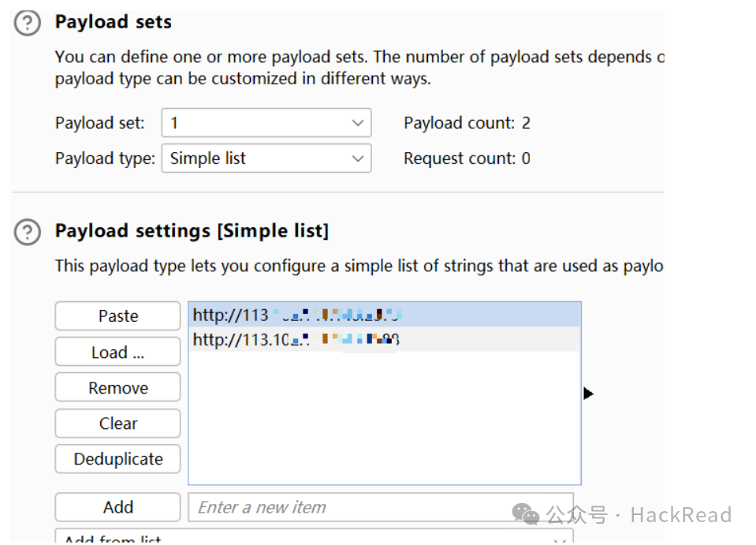Click the Add button
This screenshot has width=756, height=545.
click(x=117, y=507)
